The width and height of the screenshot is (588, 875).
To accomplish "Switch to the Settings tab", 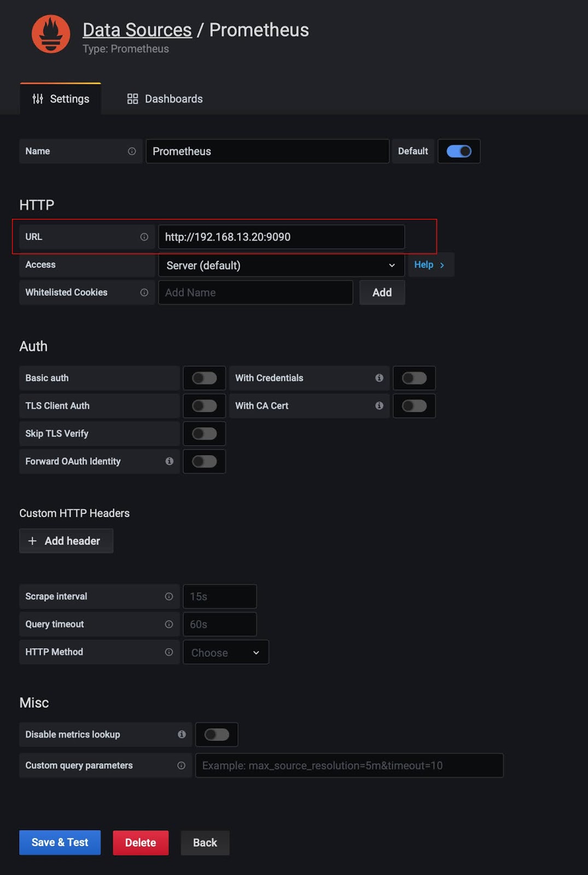I will 61,99.
